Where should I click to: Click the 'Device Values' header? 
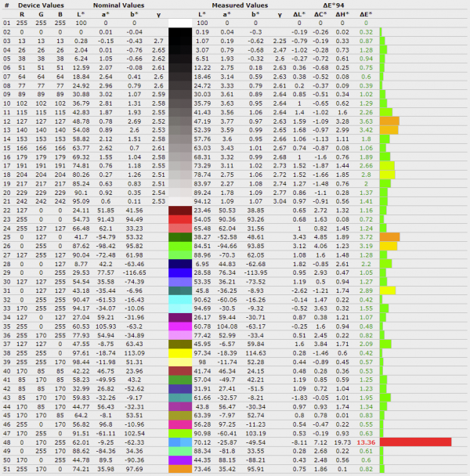tap(41, 5)
